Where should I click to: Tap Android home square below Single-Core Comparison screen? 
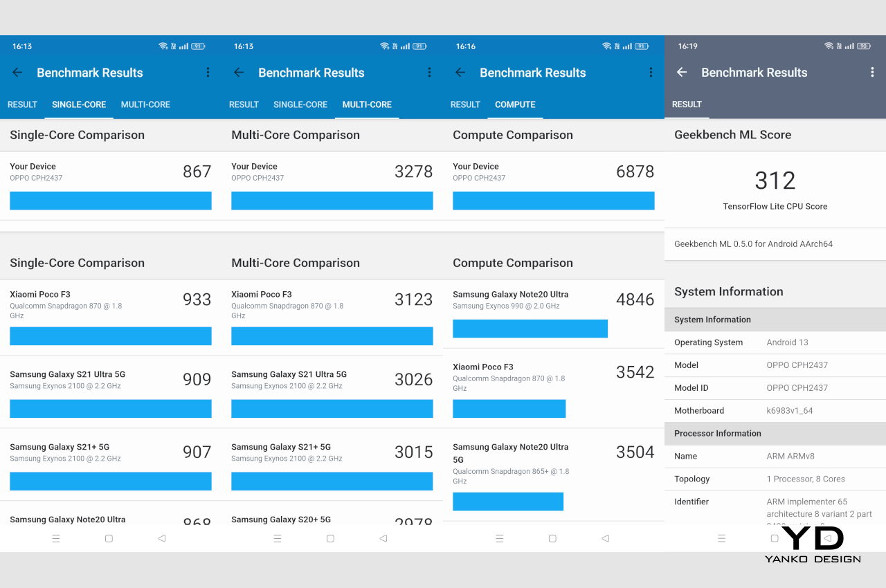[x=109, y=538]
